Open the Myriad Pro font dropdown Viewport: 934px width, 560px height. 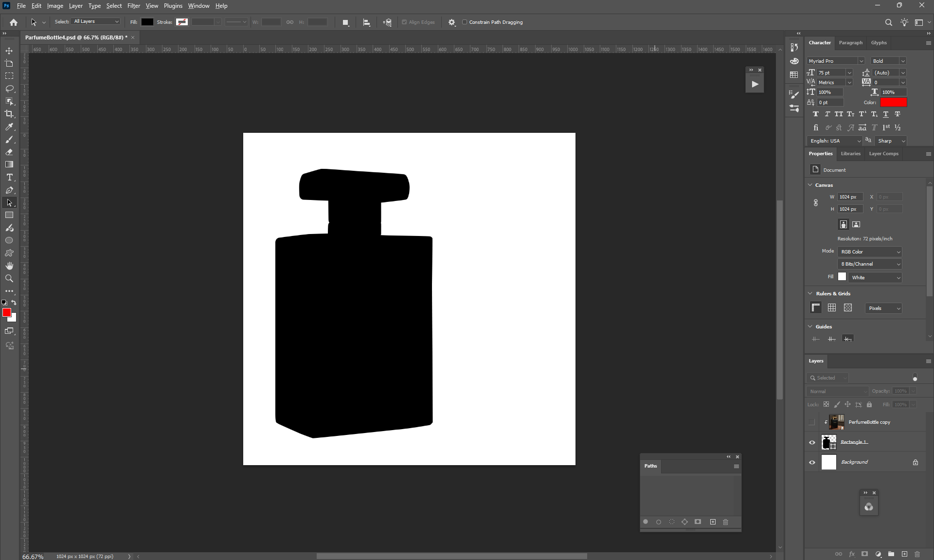pyautogui.click(x=861, y=61)
